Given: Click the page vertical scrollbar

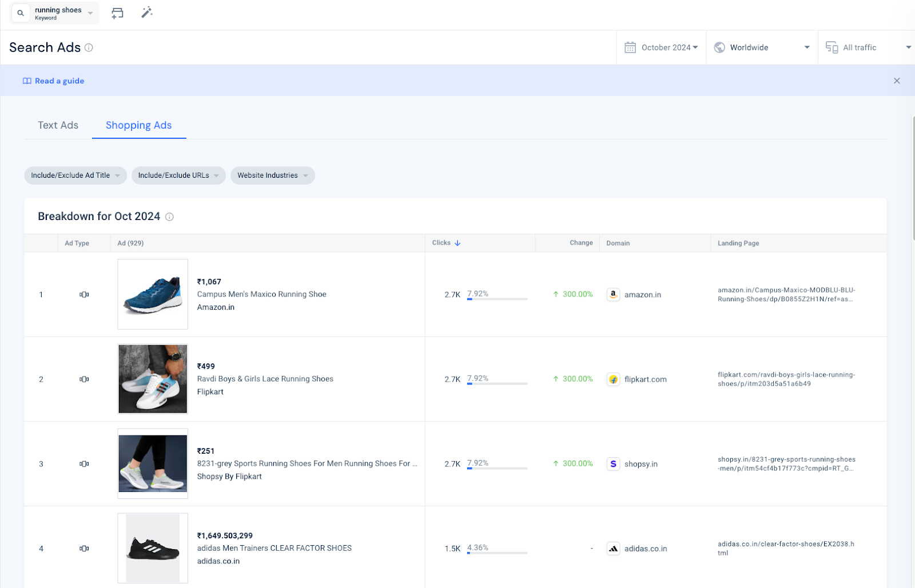Looking at the screenshot, I should click(x=913, y=177).
